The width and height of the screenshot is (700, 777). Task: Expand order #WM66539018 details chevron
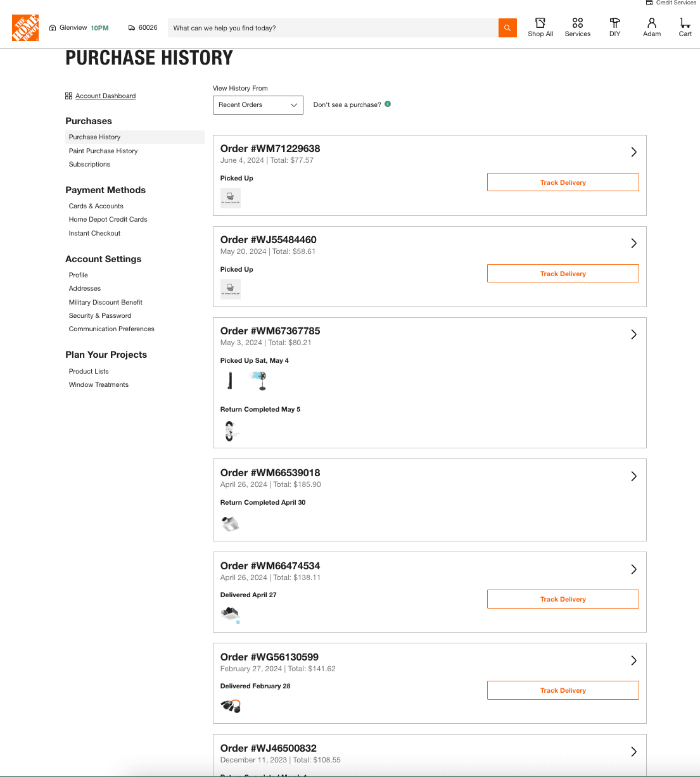[x=633, y=476]
